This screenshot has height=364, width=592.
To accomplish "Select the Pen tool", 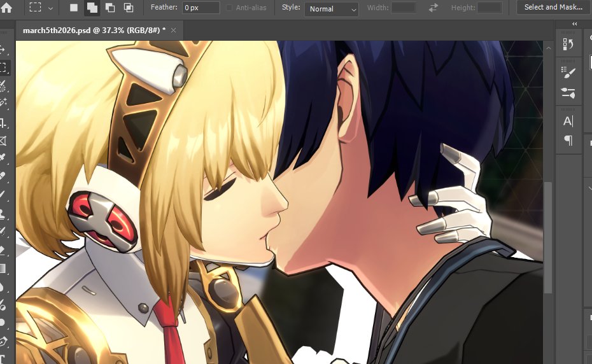I will pyautogui.click(x=3, y=341).
